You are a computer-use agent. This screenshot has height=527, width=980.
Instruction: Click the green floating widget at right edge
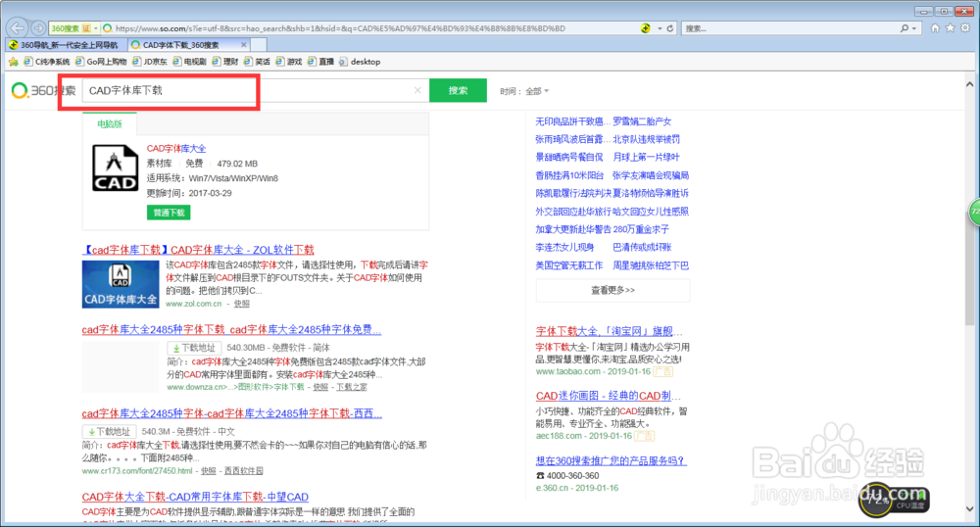click(974, 213)
